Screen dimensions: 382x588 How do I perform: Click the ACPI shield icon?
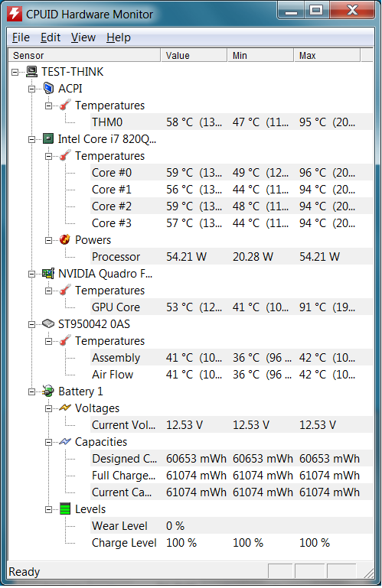pyautogui.click(x=48, y=89)
